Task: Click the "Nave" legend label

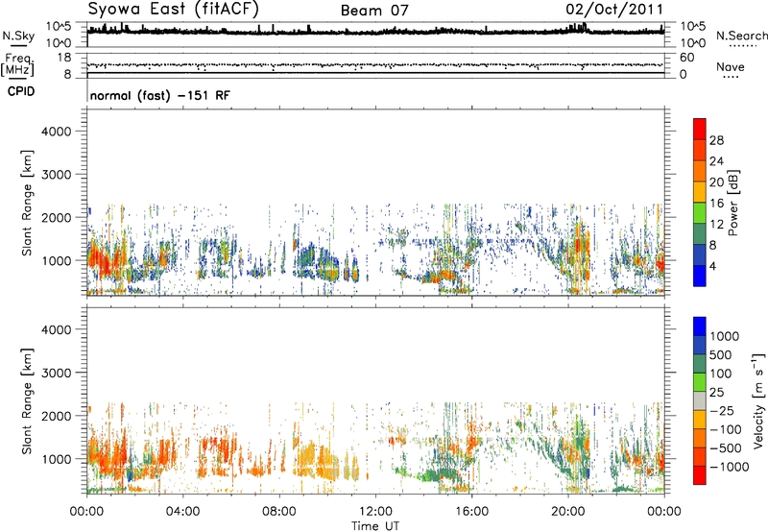Action: 731,67
